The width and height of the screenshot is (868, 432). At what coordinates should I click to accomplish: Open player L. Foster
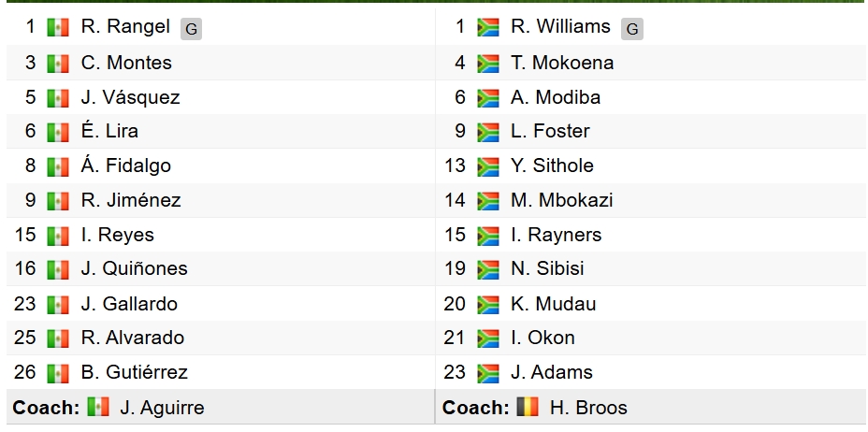click(x=550, y=131)
